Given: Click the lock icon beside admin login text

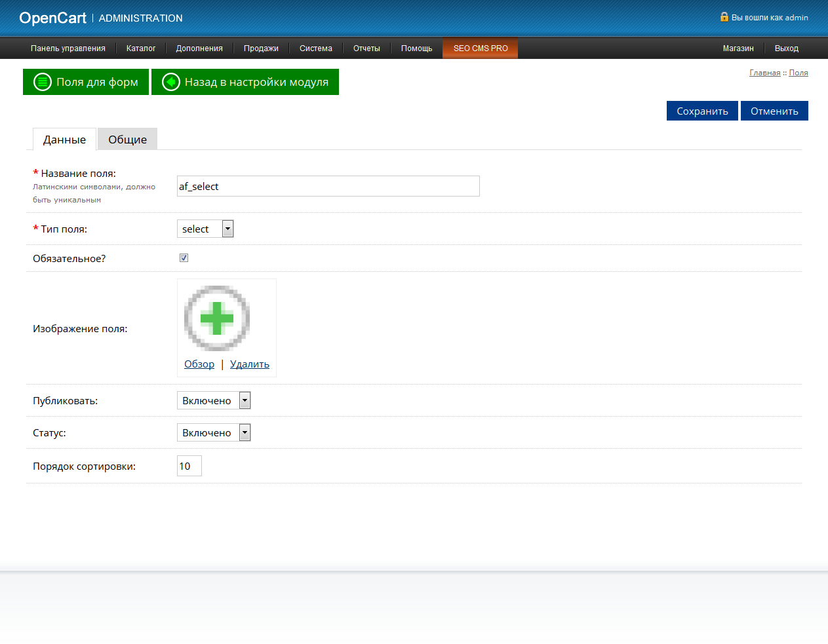Looking at the screenshot, I should coord(724,17).
